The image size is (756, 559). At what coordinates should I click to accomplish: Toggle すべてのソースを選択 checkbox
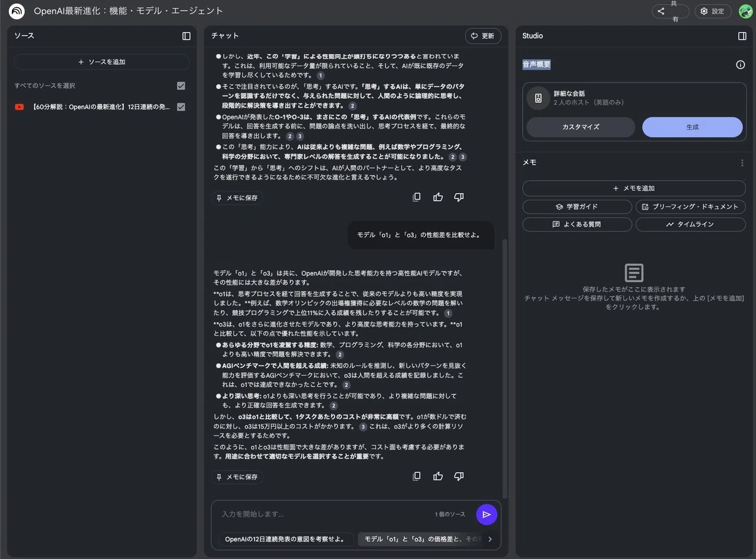[181, 86]
